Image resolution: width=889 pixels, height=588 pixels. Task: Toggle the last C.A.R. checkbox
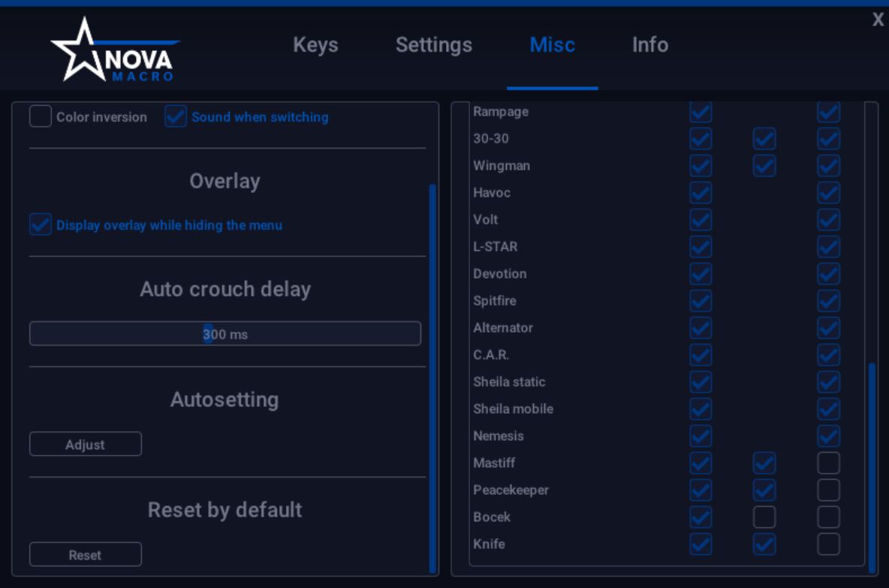828,355
